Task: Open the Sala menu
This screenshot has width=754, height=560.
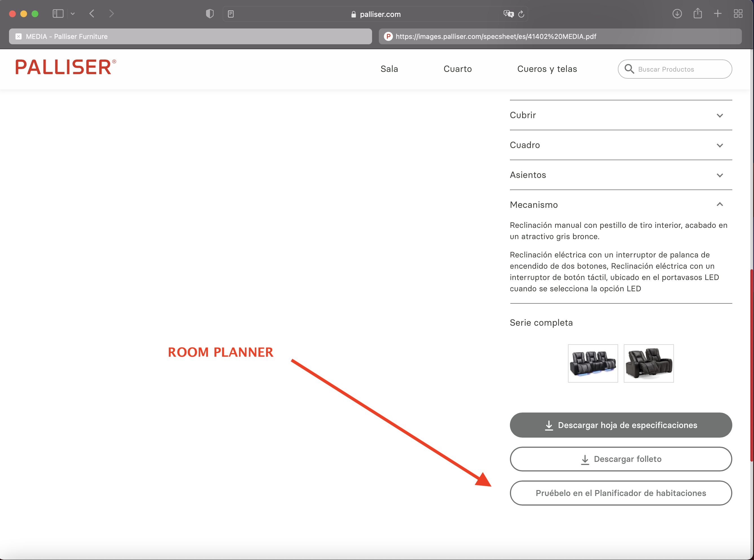Action: tap(389, 69)
